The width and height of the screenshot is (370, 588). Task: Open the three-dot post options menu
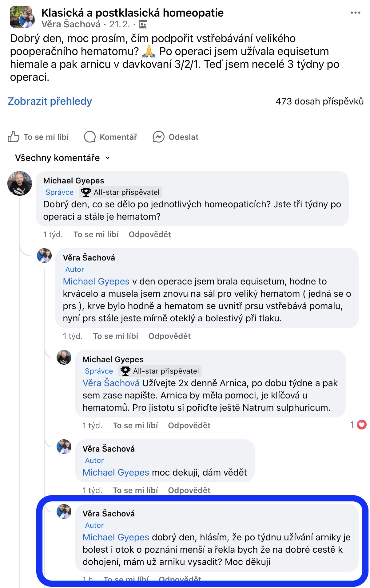355,13
